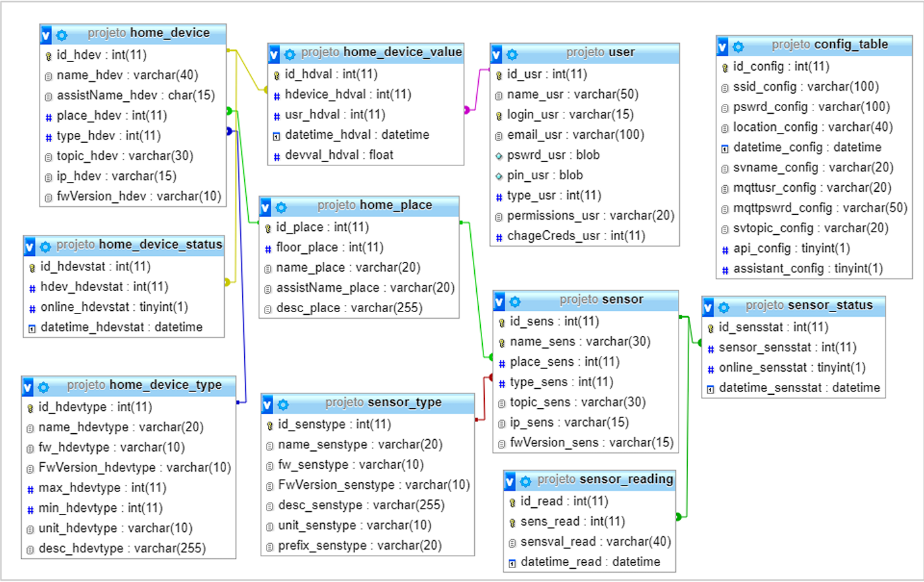924x582 pixels.
Task: Click the key icon next to id_config
Action: click(x=724, y=66)
